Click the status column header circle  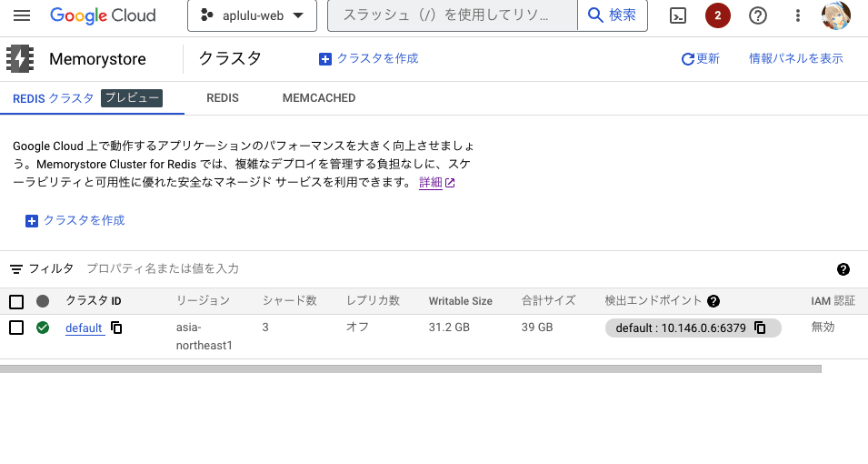[x=43, y=301]
